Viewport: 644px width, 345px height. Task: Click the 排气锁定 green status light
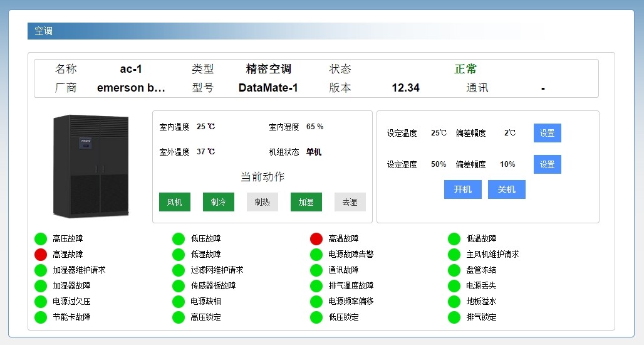(454, 317)
